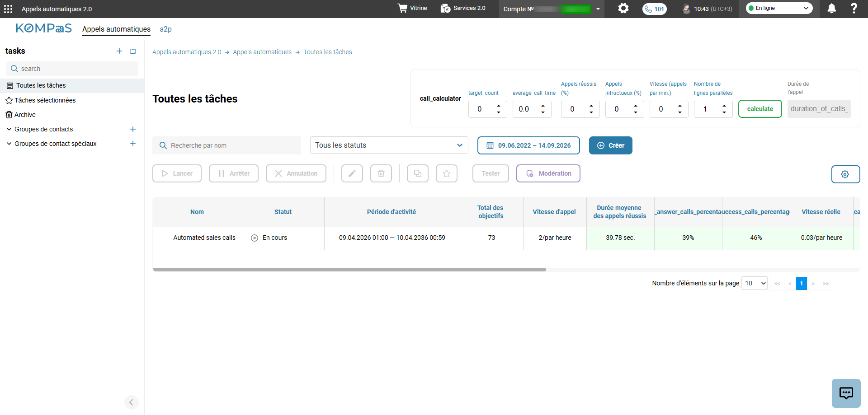
Task: Expand Groupes de contacts section
Action: (43, 129)
